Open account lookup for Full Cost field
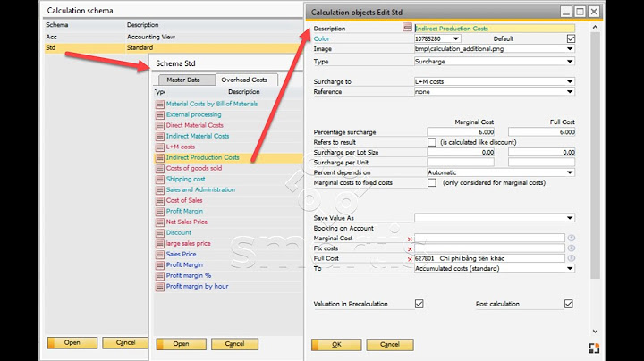644x361 pixels. [x=571, y=258]
